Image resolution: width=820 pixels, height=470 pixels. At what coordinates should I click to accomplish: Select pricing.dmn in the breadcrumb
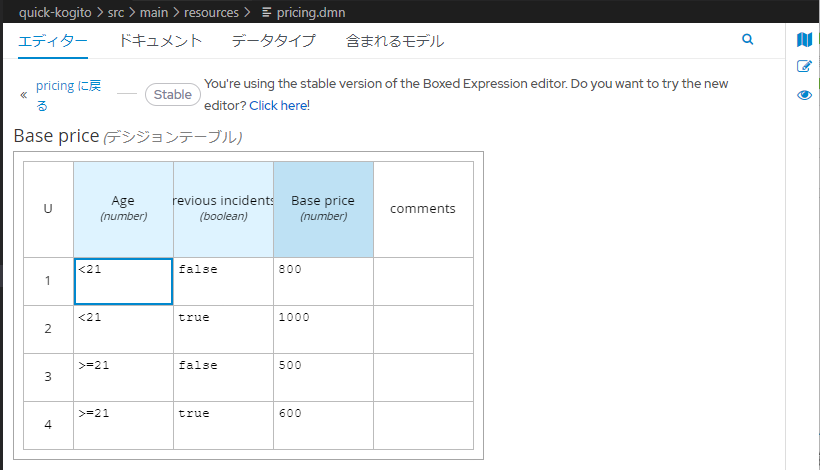click(311, 12)
